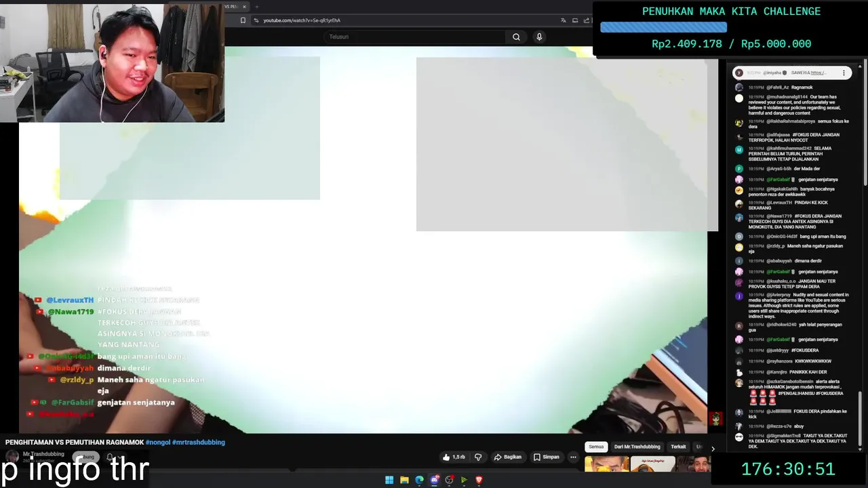Open site info icon beside the URL
This screenshot has height=488, width=868.
tap(256, 20)
